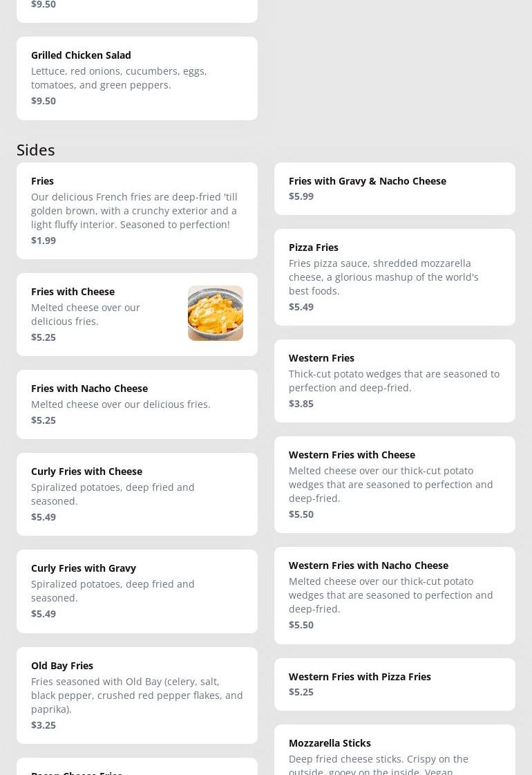
Task: Click the Sides section heading
Action: click(36, 150)
